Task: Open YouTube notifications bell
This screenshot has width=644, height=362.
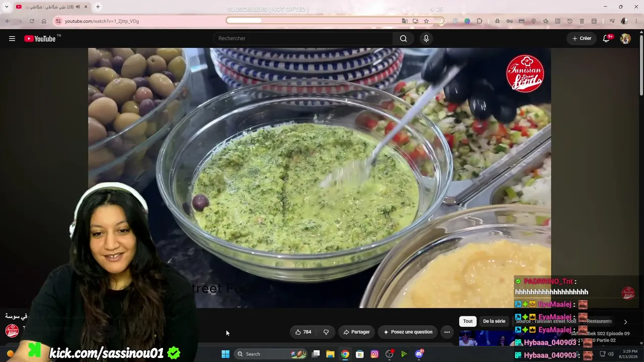Action: click(x=606, y=39)
